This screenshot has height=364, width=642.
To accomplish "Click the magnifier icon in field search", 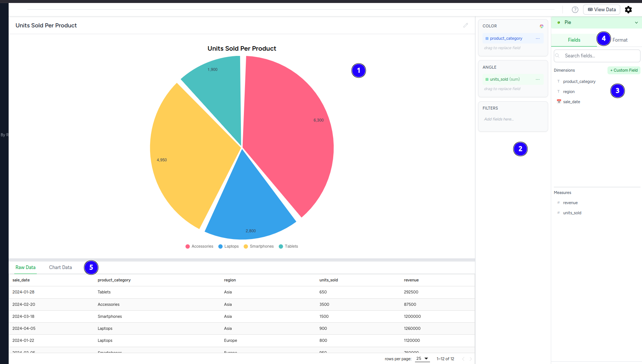I will tap(558, 56).
